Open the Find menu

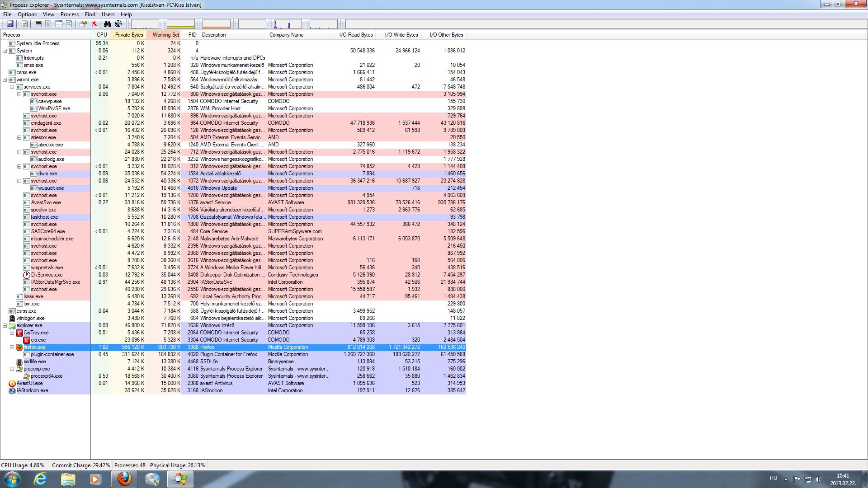pos(90,14)
